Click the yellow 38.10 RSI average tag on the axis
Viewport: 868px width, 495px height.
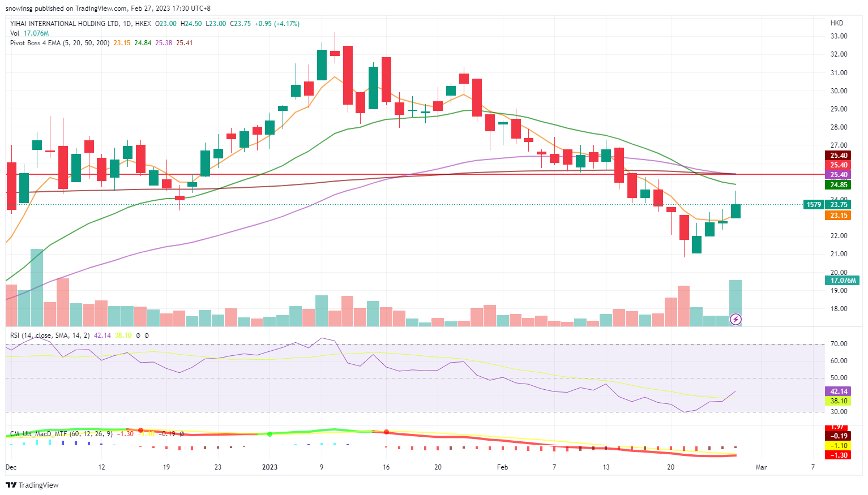(839, 401)
